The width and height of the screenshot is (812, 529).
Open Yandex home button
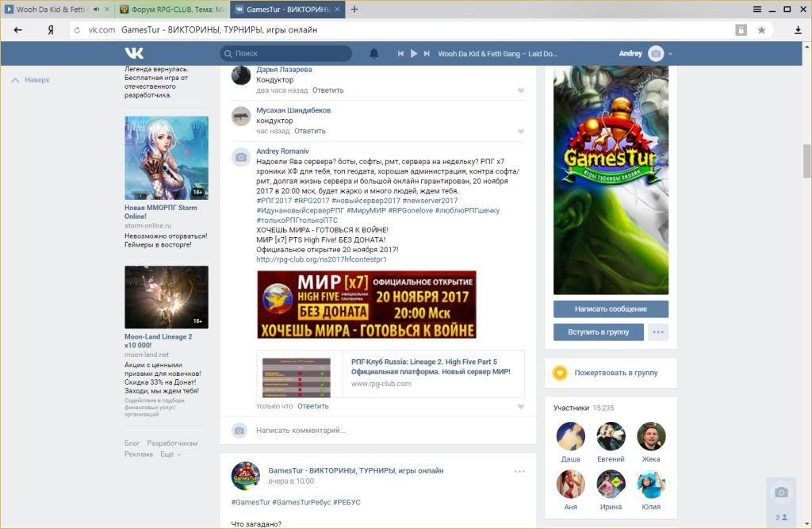point(51,30)
